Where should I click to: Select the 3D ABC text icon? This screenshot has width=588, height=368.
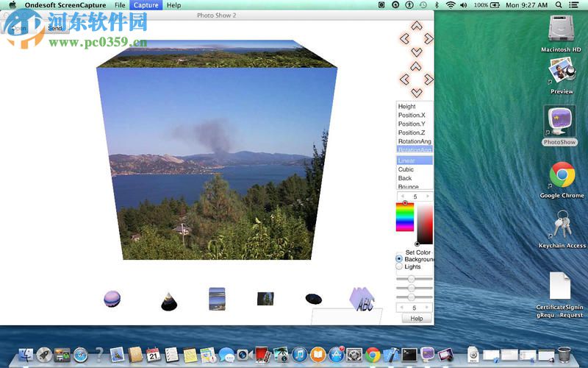[x=362, y=300]
